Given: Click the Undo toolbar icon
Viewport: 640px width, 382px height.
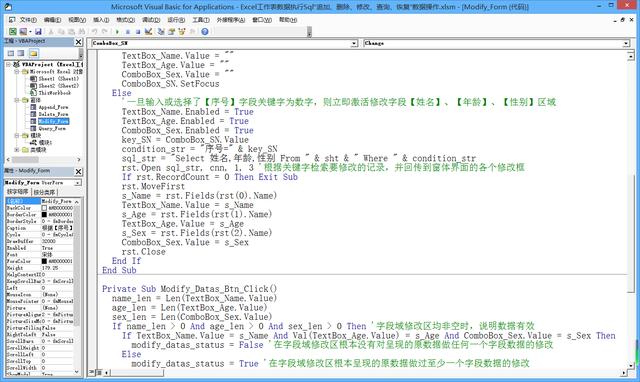Looking at the screenshot, I should tap(95, 31).
